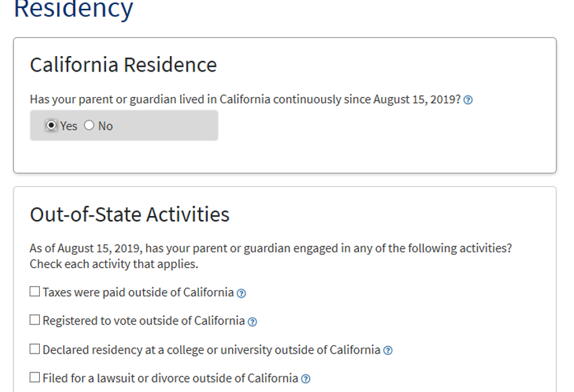This screenshot has height=392, width=574.
Task: Click 'Filed for a lawsuit or divorce' label
Action: click(x=170, y=378)
